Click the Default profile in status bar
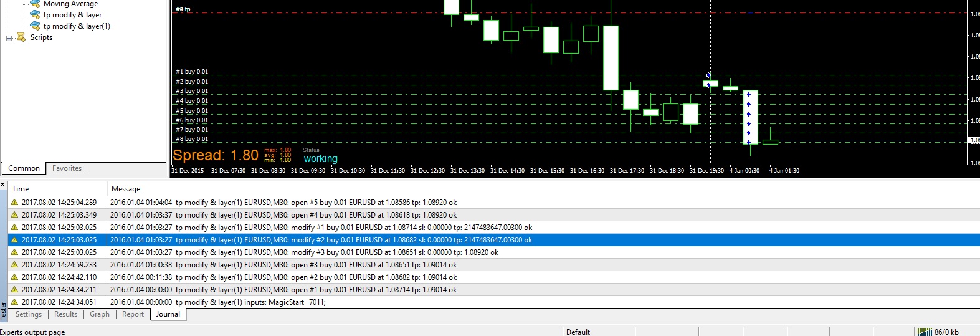 click(578, 332)
